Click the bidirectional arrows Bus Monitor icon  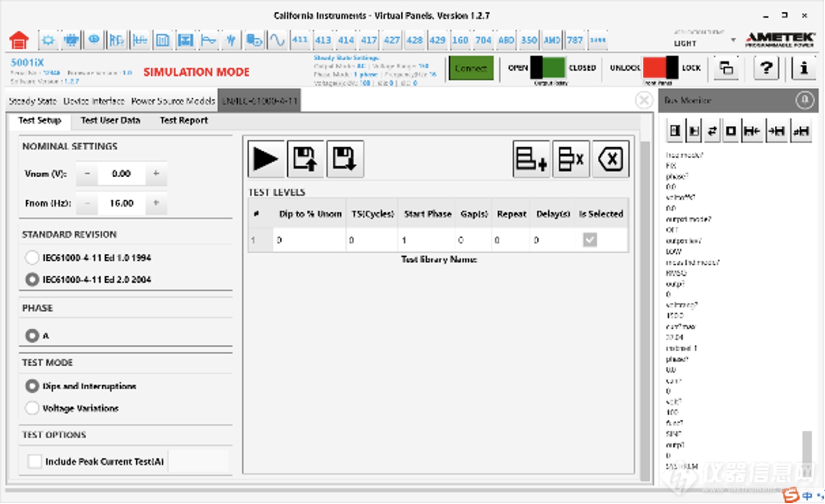coord(712,131)
